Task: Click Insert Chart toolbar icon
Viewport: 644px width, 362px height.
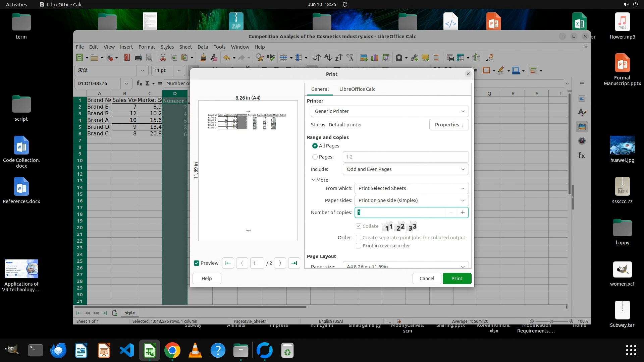Action: pyautogui.click(x=375, y=58)
